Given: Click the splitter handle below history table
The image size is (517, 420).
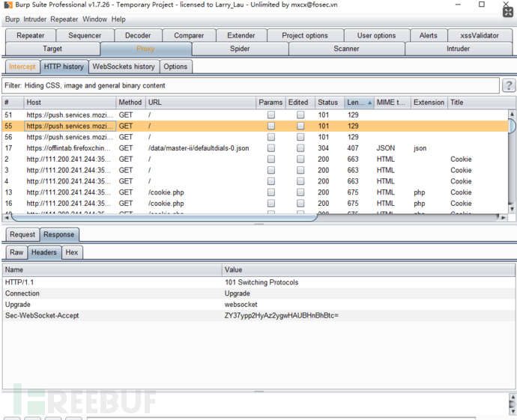Looking at the screenshot, I should coord(258,224).
